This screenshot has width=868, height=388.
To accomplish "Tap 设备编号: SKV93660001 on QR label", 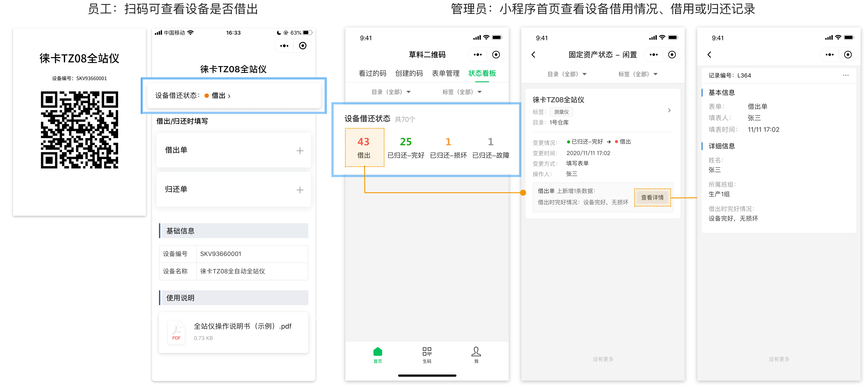I will click(x=79, y=79).
